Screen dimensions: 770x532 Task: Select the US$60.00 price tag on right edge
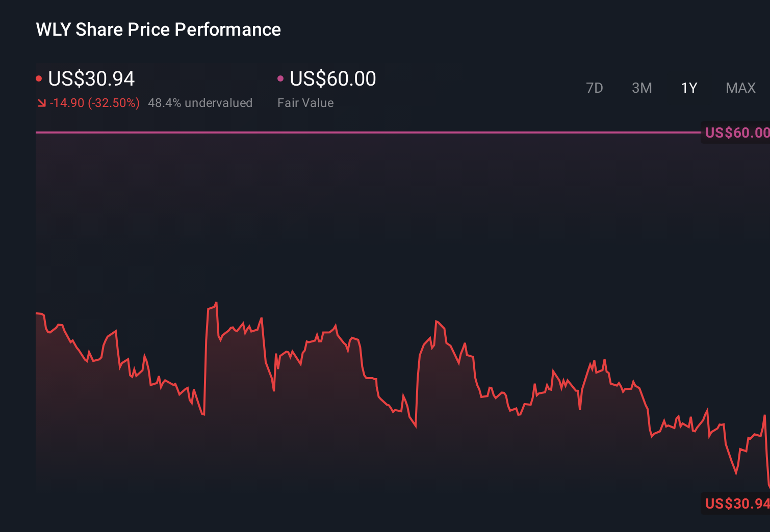coord(736,132)
